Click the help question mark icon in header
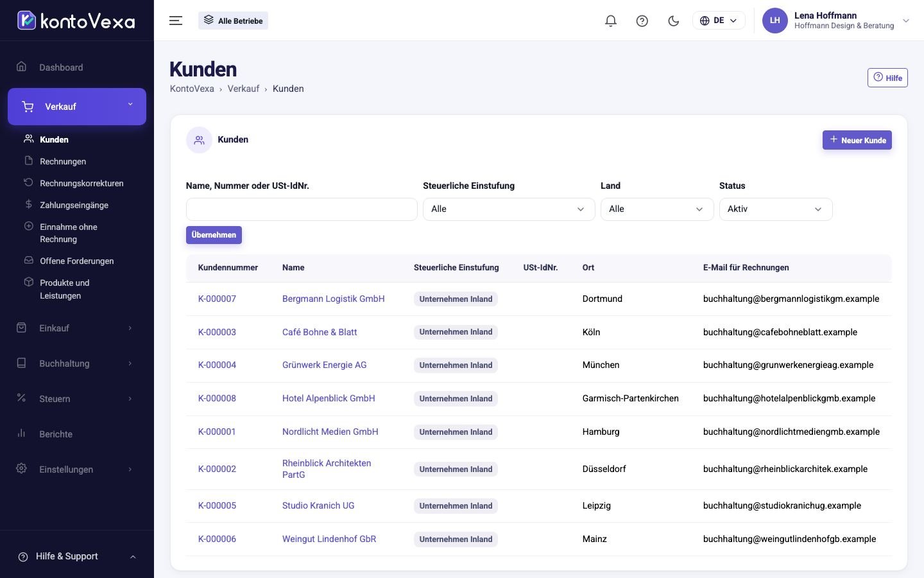Viewport: 924px width, 578px height. 642,21
